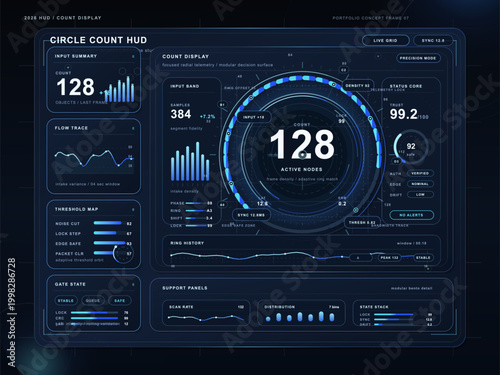The width and height of the screenshot is (500, 375).
Task: Click the NOMINAL edge status pill
Action: click(420, 184)
